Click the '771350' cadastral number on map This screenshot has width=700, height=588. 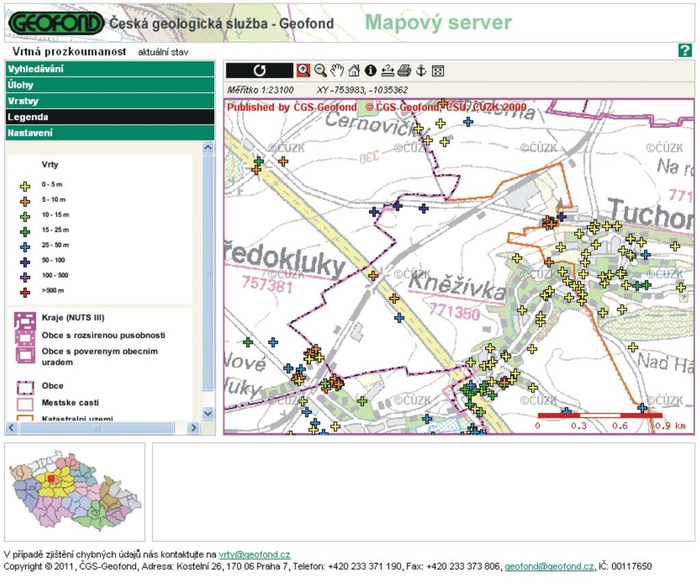[x=454, y=310]
